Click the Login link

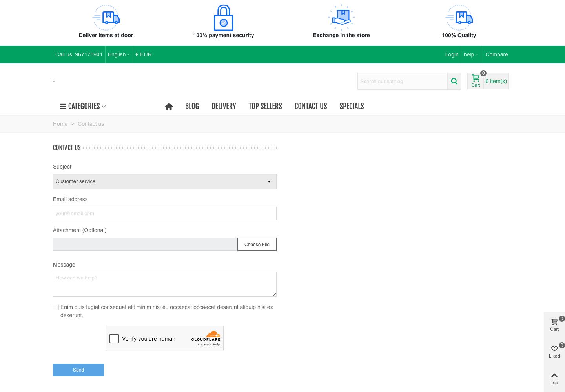(x=452, y=54)
